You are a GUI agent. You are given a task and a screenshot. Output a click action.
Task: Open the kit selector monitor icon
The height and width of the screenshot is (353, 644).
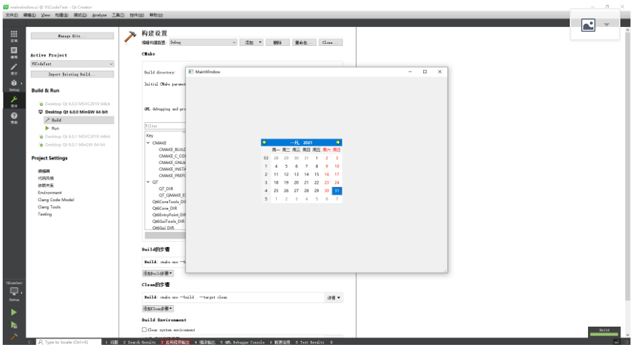click(x=14, y=292)
